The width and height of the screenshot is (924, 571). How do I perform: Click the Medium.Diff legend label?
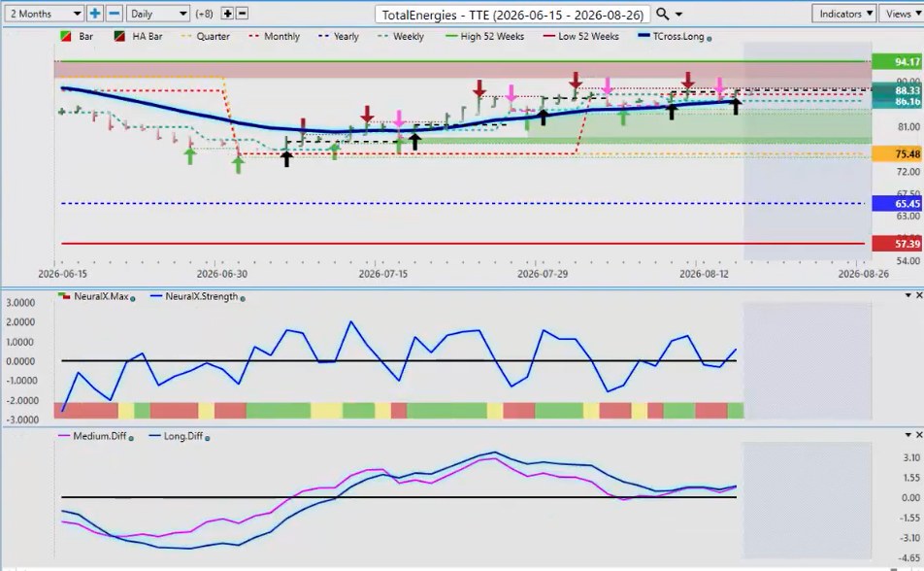pyautogui.click(x=100, y=436)
